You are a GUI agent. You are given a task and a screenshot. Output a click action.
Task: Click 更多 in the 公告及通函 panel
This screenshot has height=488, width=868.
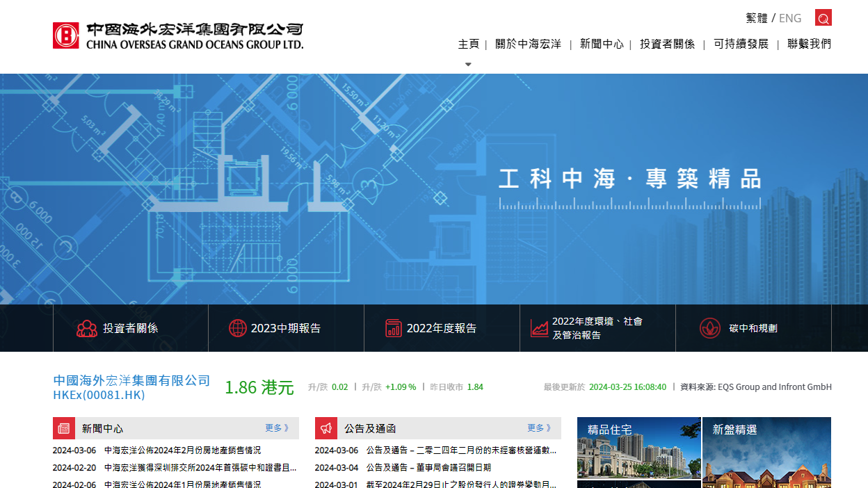click(x=536, y=428)
